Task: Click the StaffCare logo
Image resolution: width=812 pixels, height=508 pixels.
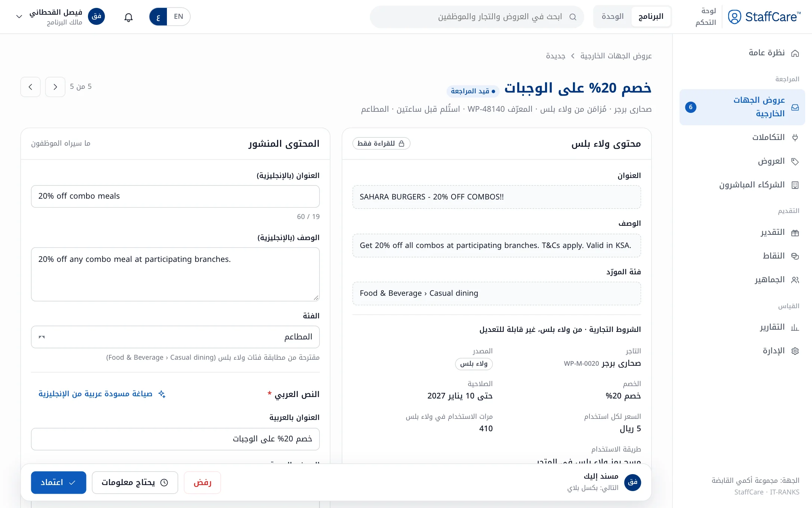Action: pos(764,17)
